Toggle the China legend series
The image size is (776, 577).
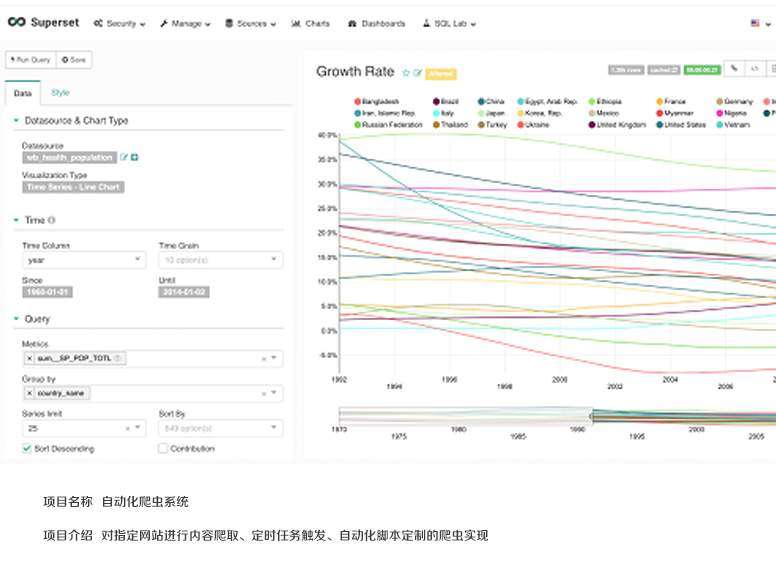(491, 101)
